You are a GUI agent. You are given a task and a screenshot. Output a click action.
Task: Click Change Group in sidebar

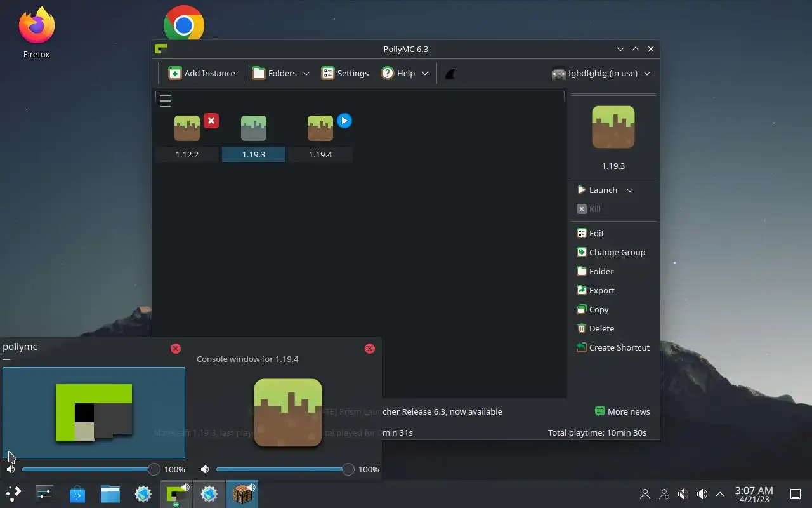611,252
